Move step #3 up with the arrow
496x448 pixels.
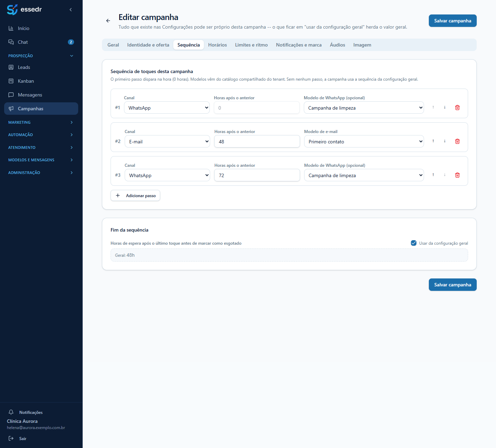(x=433, y=175)
